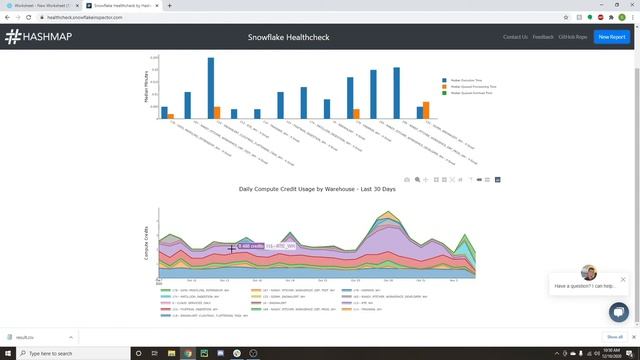The height and width of the screenshot is (360, 640).
Task: Click the Zoom in modebar icon
Action: pos(436,180)
